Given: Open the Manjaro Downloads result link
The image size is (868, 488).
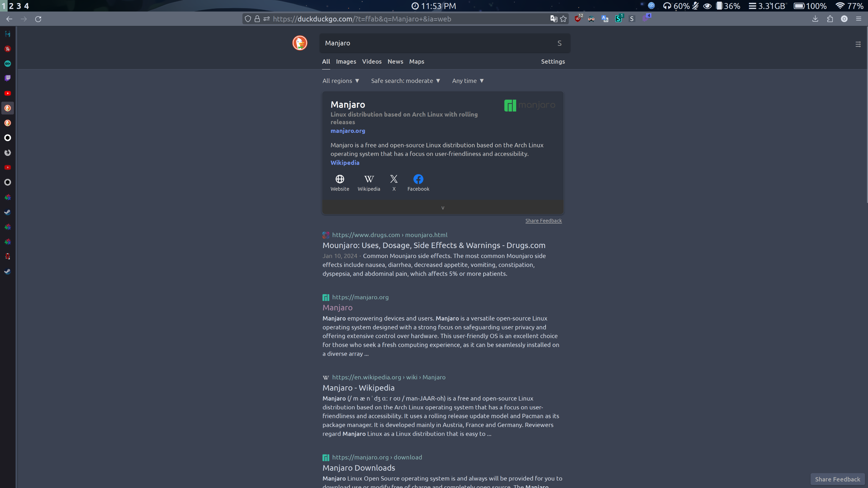Looking at the screenshot, I should (359, 468).
